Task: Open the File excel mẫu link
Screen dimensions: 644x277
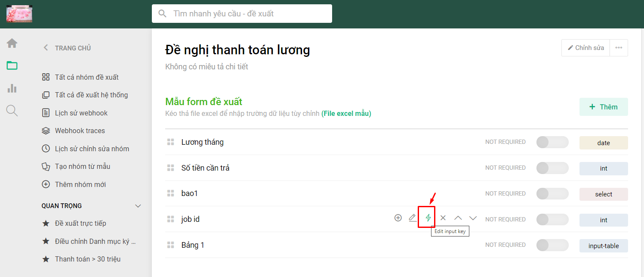Action: click(346, 114)
